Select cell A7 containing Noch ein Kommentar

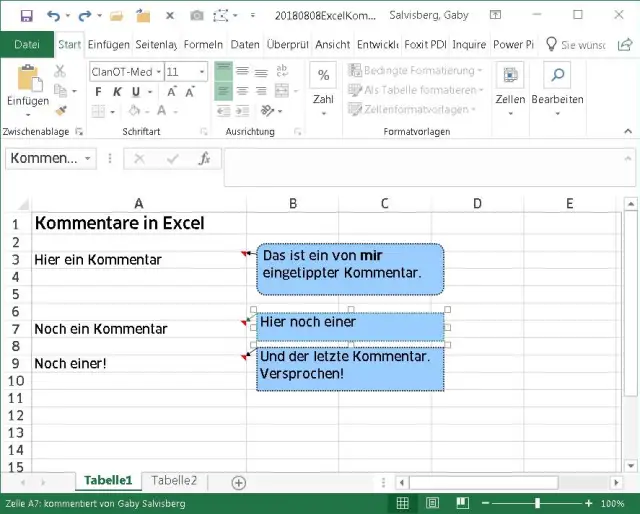(100, 329)
